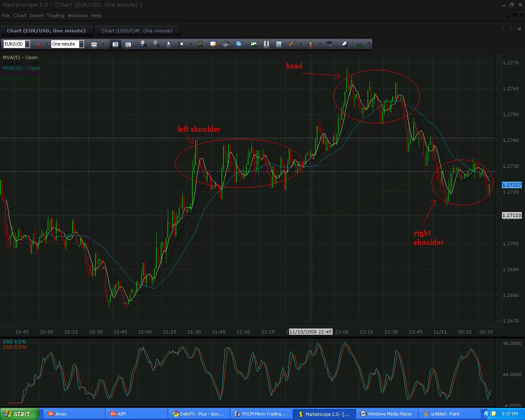The height and width of the screenshot is (420, 525).
Task: Click the red-green marker icon
Action: pyautogui.click(x=310, y=44)
